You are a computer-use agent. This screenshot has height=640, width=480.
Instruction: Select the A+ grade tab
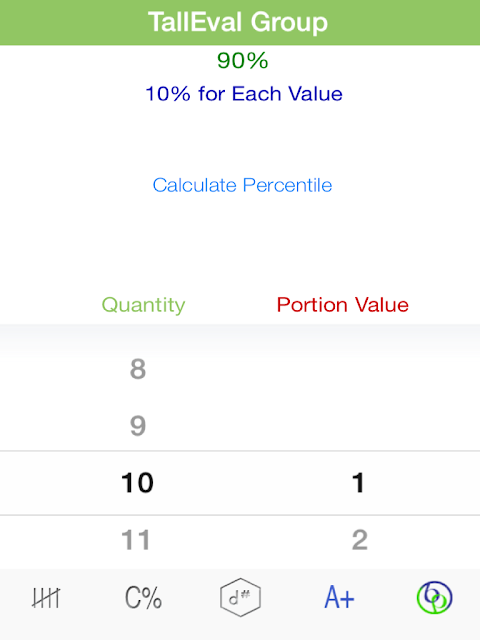(339, 597)
